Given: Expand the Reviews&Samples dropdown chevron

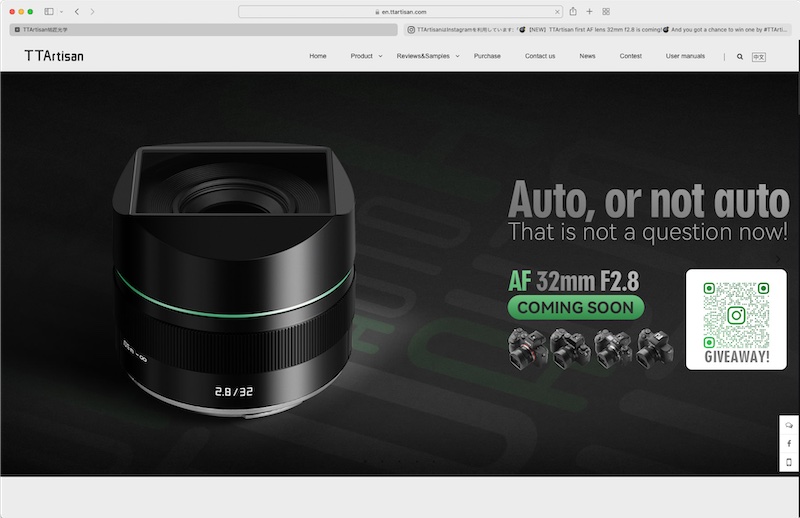Looking at the screenshot, I should [458, 56].
